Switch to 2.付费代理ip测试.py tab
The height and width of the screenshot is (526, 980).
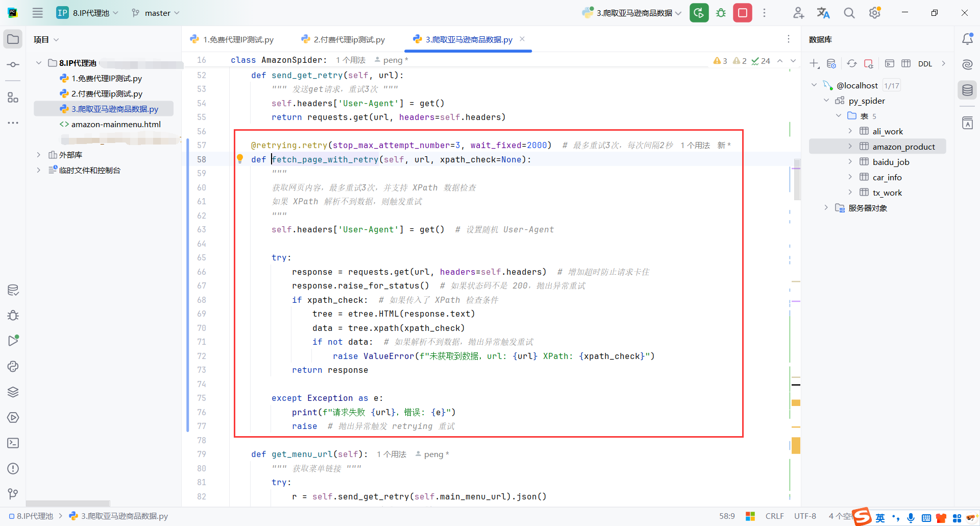pyautogui.click(x=343, y=39)
